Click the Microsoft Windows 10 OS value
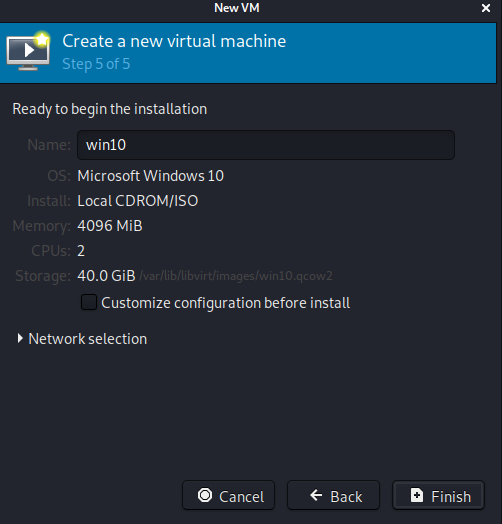The width and height of the screenshot is (502, 524). [x=150, y=176]
